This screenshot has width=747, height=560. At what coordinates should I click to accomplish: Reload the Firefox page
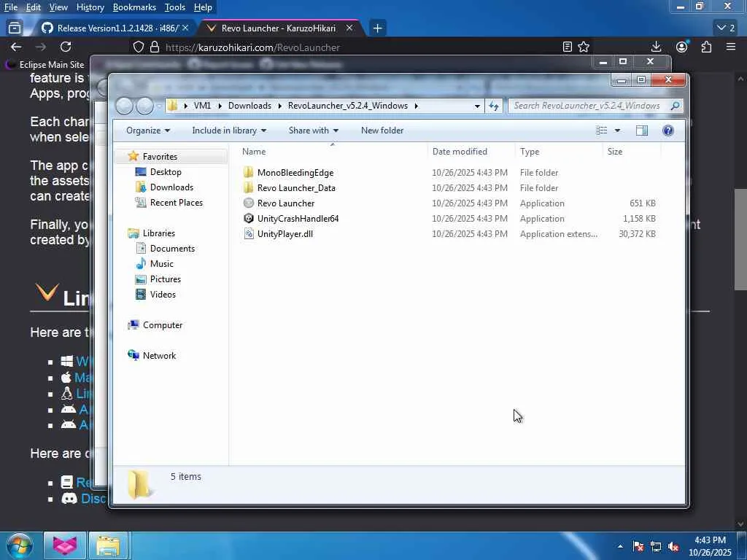(x=66, y=47)
